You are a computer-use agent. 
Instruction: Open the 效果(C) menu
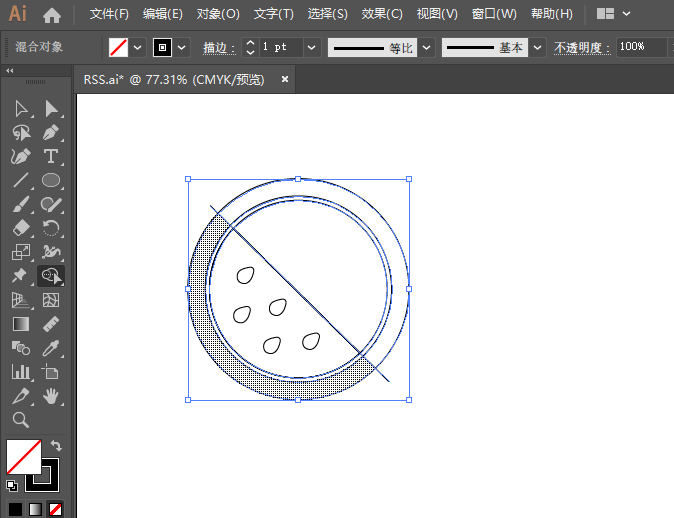(x=382, y=14)
